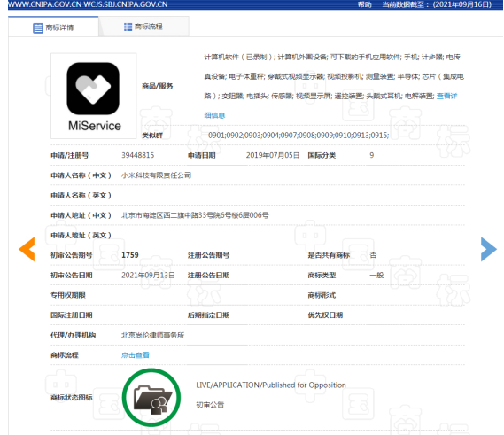
Task: Click the WWW.CNIPA.GOV.CN header site text
Action: point(43,4)
